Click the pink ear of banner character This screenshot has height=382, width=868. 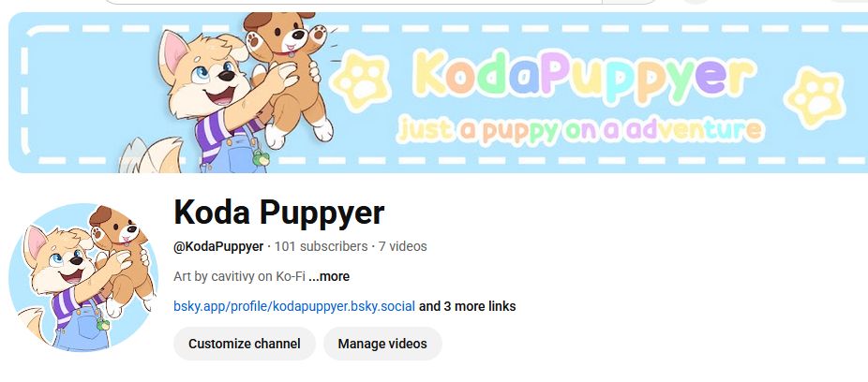coord(173,51)
